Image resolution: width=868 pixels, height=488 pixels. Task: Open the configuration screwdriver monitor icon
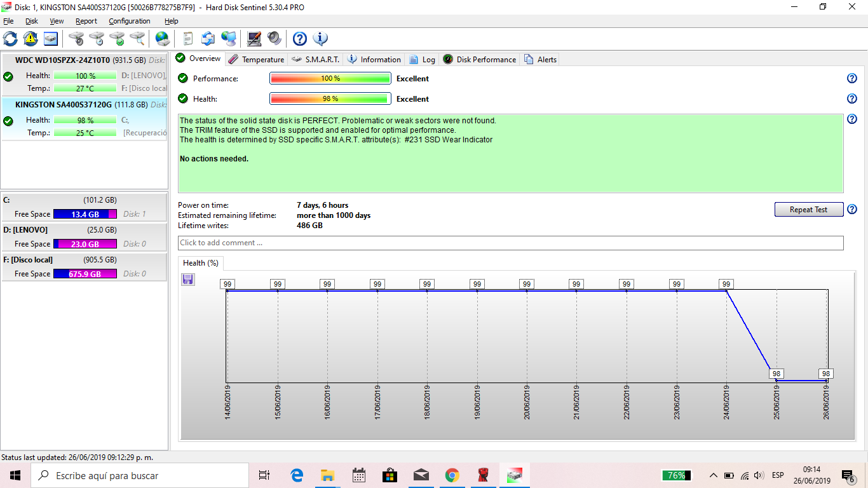click(254, 39)
